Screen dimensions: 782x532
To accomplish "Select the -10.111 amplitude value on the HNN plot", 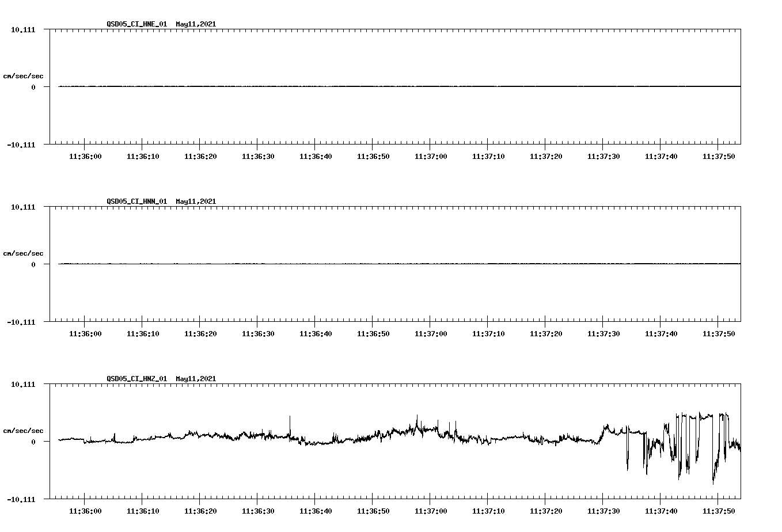I will coord(21,324).
